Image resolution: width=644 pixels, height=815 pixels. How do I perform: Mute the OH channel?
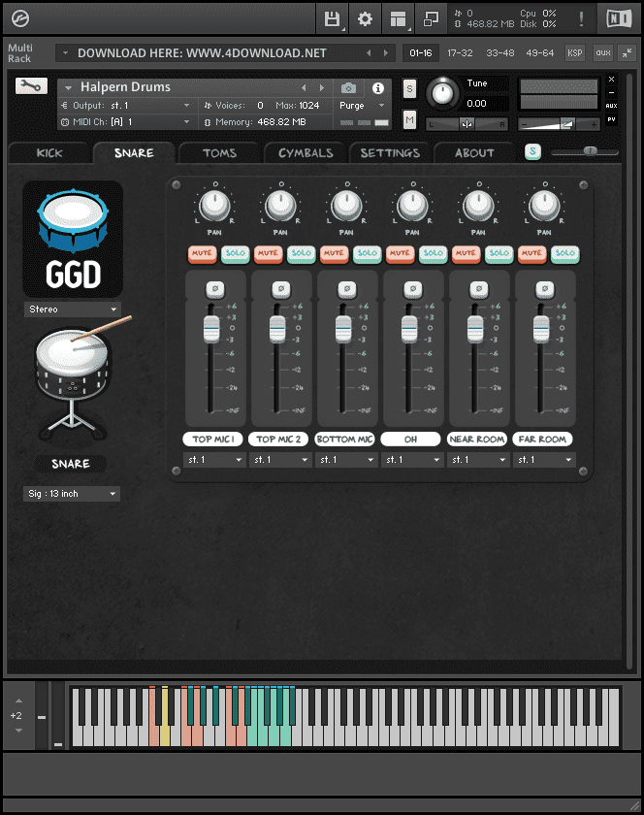point(401,253)
